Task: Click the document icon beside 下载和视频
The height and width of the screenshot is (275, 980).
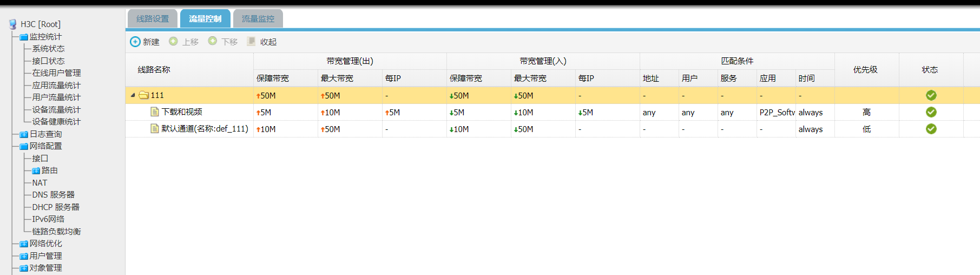Action: click(155, 112)
